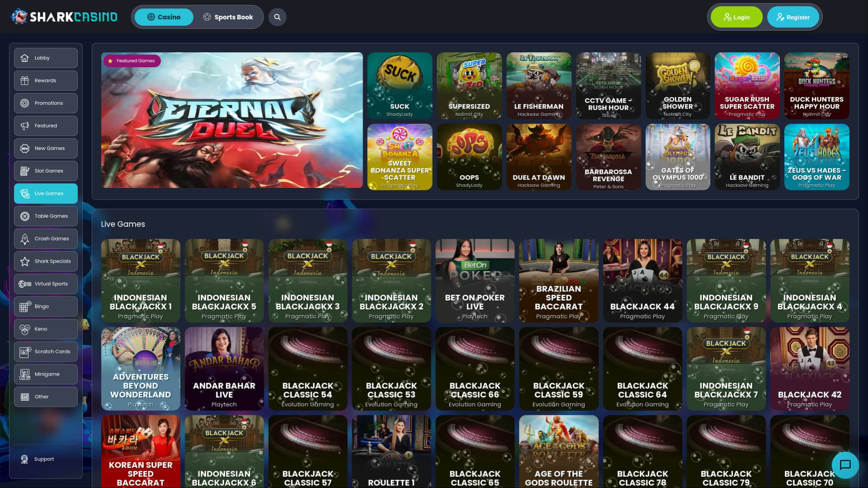The height and width of the screenshot is (488, 868).
Task: Select the Virtual Sports icon
Action: tap(25, 284)
